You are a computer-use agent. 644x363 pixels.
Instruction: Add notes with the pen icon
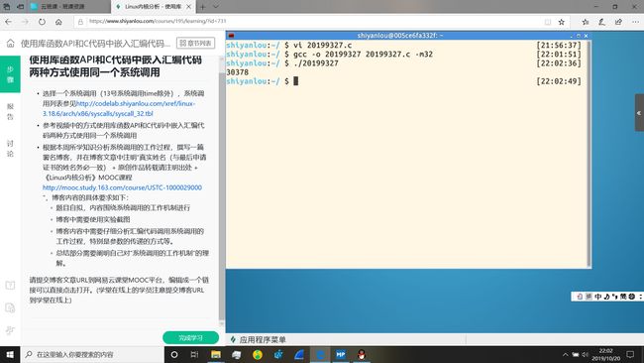[x=601, y=22]
